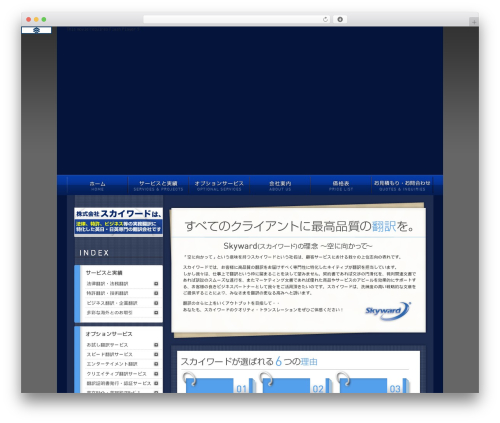
Task: Open the 価格表 Price List menu
Action: (x=341, y=185)
